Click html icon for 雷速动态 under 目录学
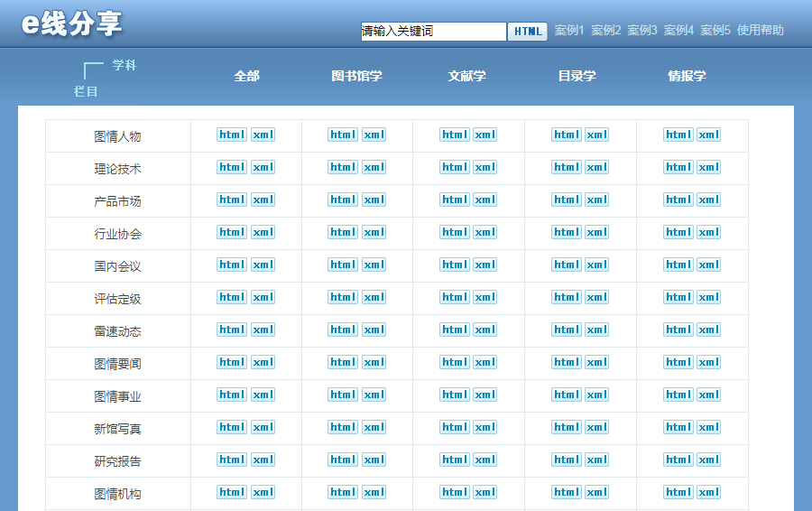The image size is (812, 511). click(x=567, y=330)
